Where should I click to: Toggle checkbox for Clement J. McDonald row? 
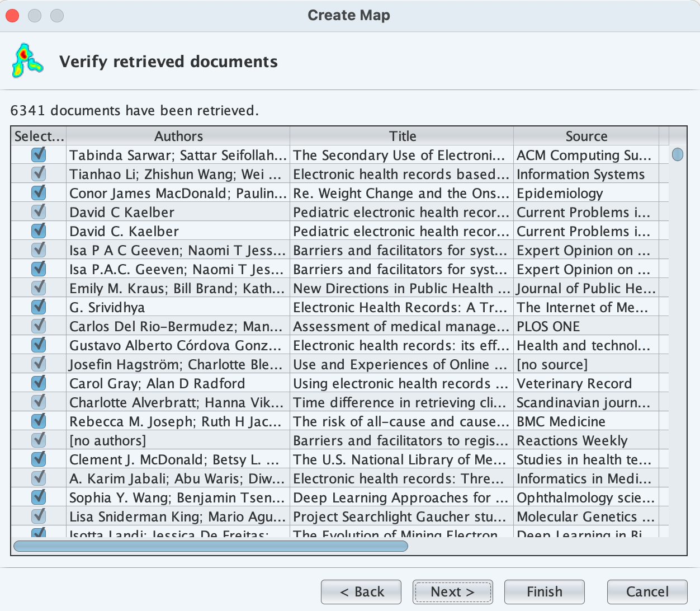(x=39, y=459)
